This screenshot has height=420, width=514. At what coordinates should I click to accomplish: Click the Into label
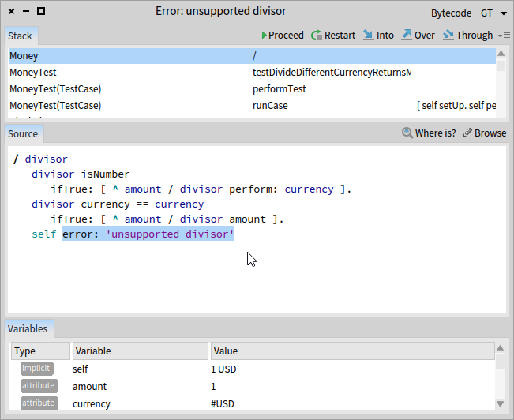coord(385,35)
